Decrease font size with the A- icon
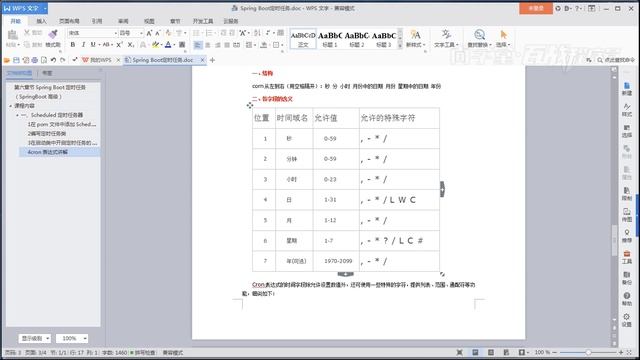 coord(158,33)
